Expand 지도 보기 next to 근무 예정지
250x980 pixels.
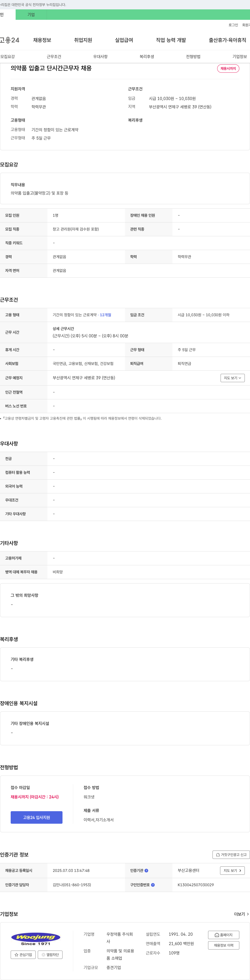tap(233, 378)
